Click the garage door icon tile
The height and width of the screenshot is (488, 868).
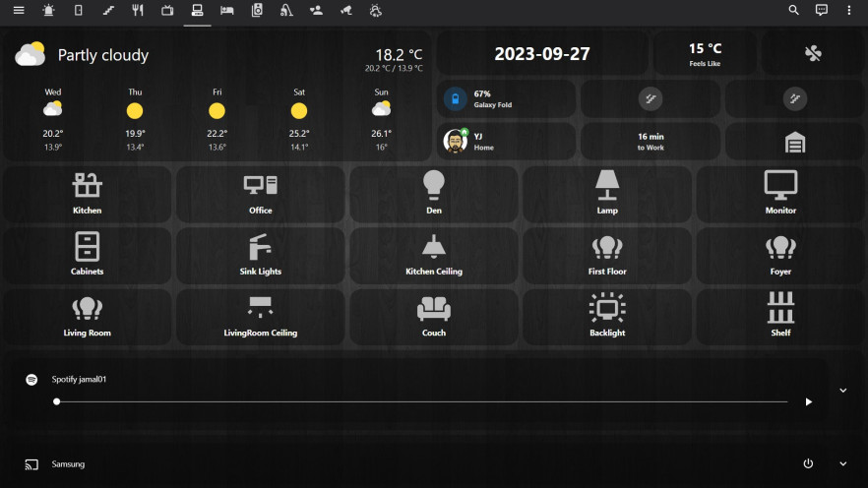click(794, 143)
